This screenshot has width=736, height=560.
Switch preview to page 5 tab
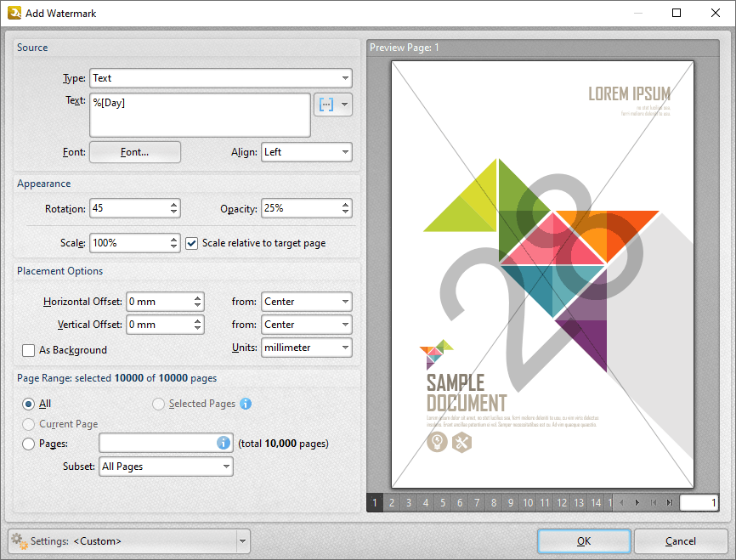pos(443,503)
